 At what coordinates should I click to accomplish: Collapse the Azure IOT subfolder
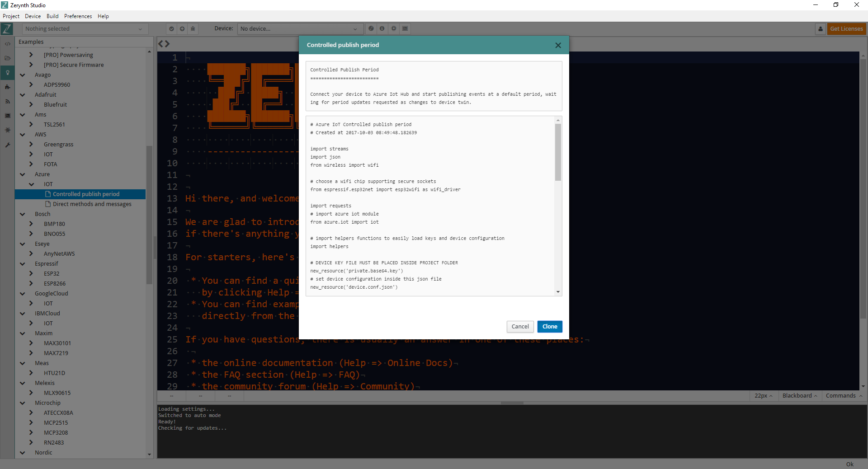click(x=31, y=184)
